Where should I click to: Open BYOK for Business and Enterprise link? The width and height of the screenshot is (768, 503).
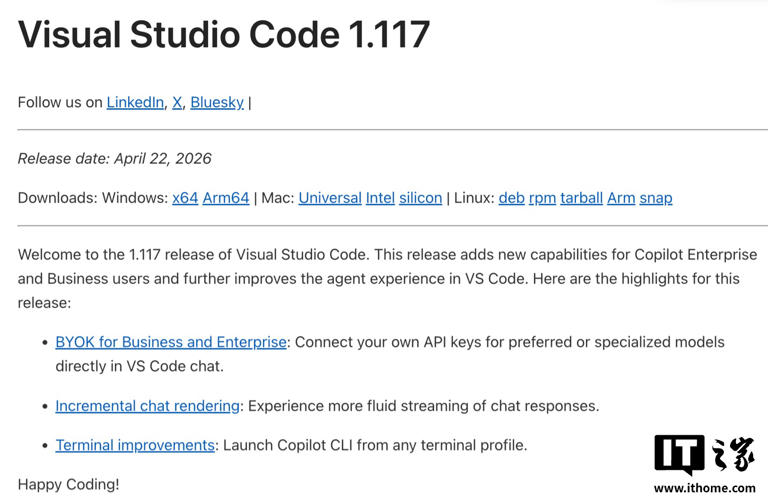[x=171, y=342]
